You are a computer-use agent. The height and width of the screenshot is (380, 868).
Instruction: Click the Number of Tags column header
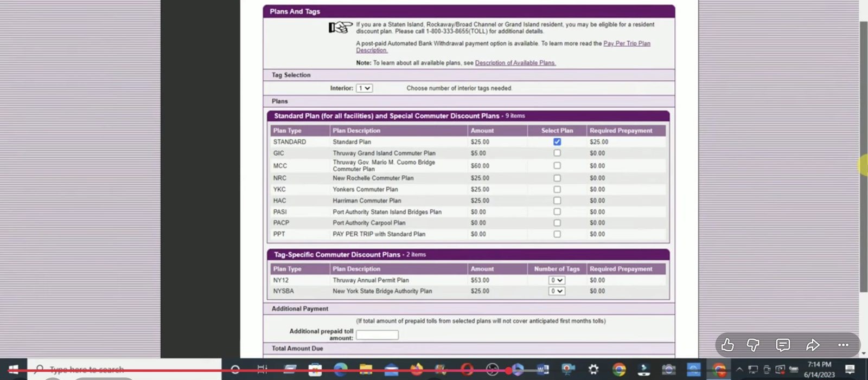557,269
